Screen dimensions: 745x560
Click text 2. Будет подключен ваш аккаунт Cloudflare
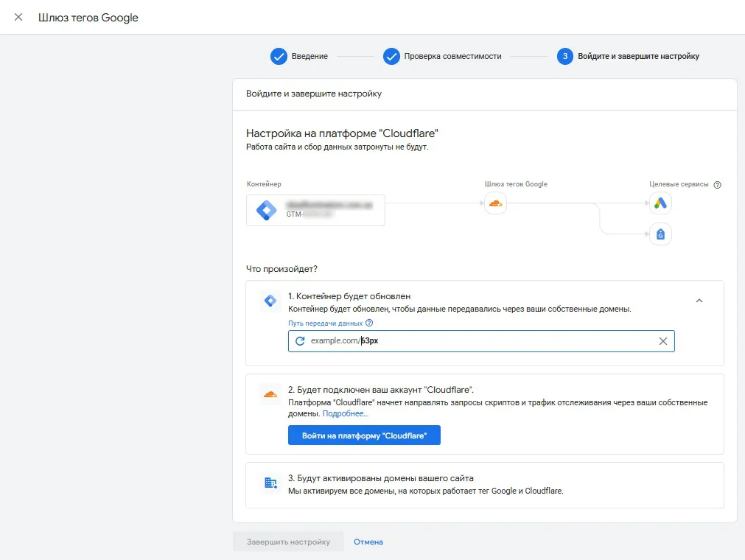pyautogui.click(x=380, y=390)
